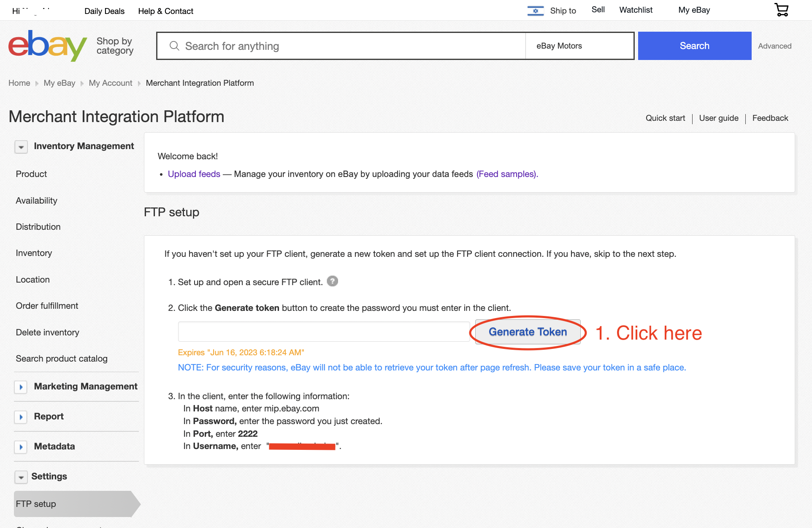This screenshot has height=528, width=812.
Task: Open the eBay Motors category dropdown
Action: point(579,46)
